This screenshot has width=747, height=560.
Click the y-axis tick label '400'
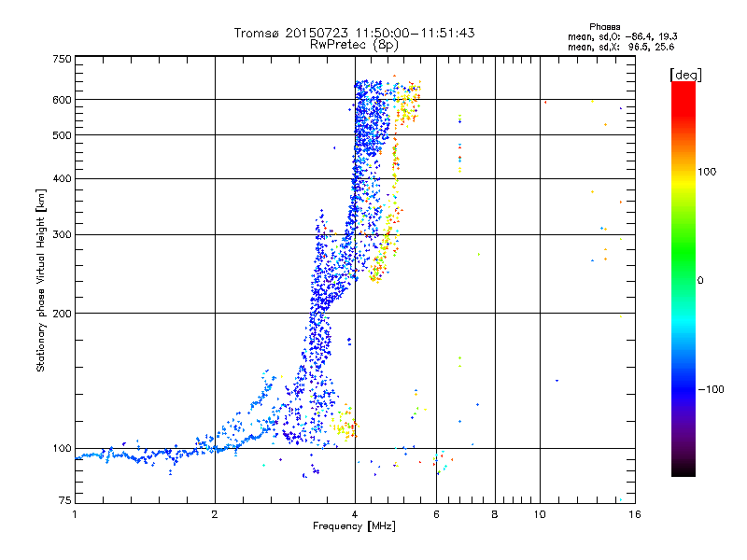point(62,179)
